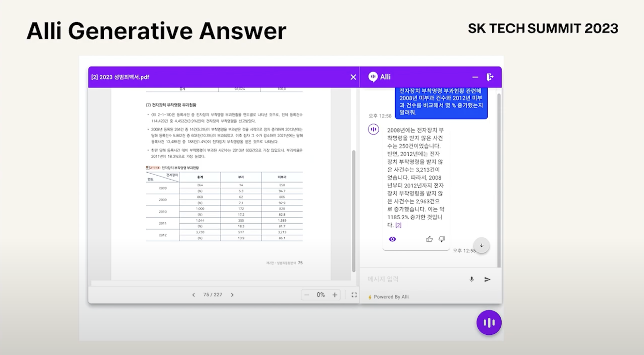Close the 2023 성범죄백서.pdf viewer

click(x=353, y=77)
